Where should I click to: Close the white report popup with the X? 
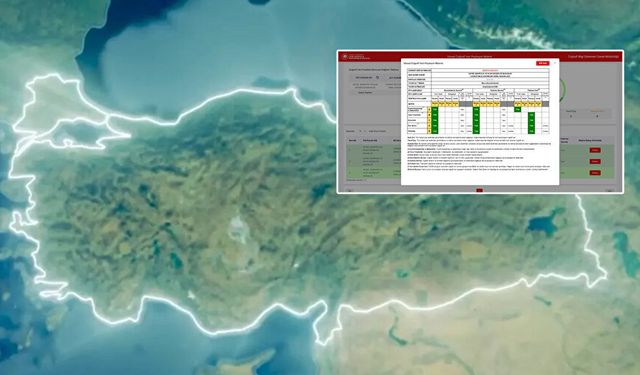(555, 63)
